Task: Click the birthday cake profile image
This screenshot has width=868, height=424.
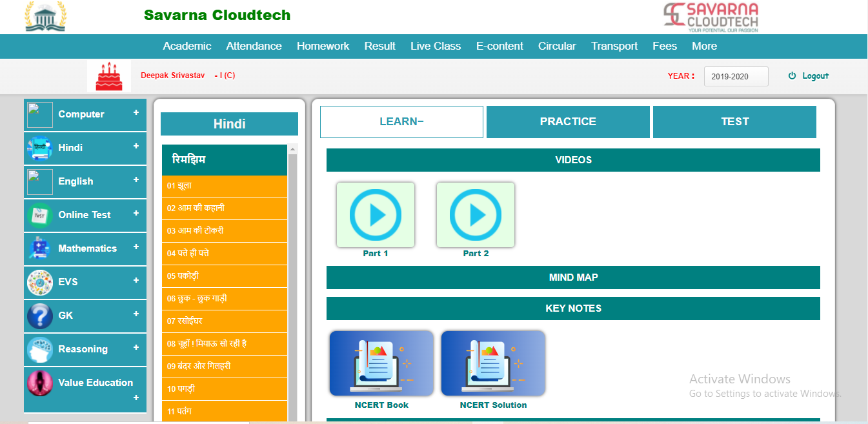Action: [109, 76]
